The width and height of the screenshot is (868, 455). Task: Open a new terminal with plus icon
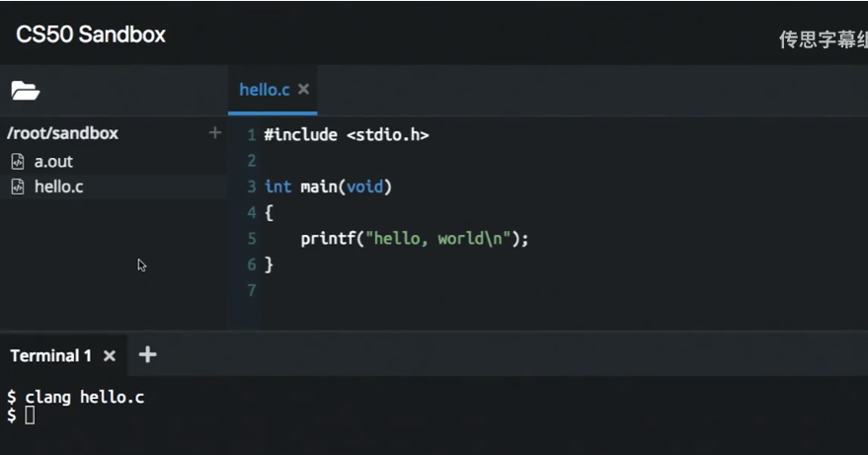[x=147, y=354]
